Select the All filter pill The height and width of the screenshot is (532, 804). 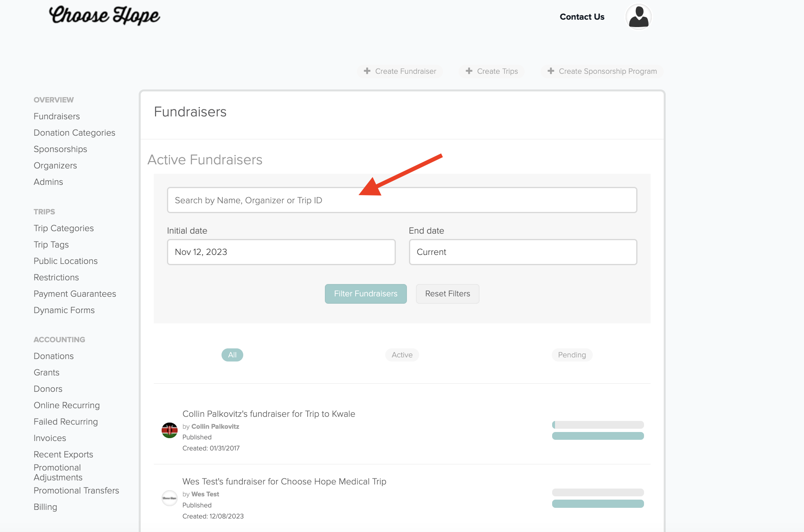tap(232, 355)
